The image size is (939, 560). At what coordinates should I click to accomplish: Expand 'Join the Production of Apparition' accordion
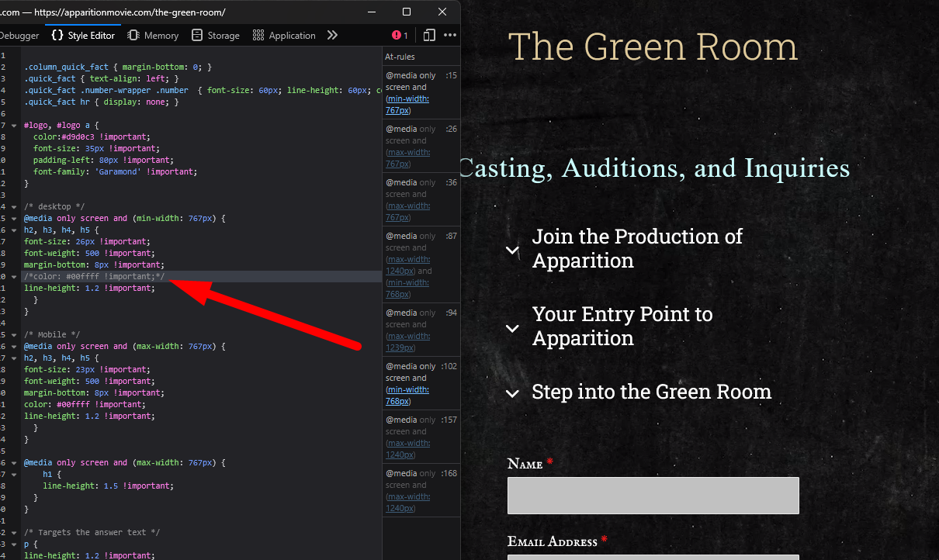pos(512,250)
